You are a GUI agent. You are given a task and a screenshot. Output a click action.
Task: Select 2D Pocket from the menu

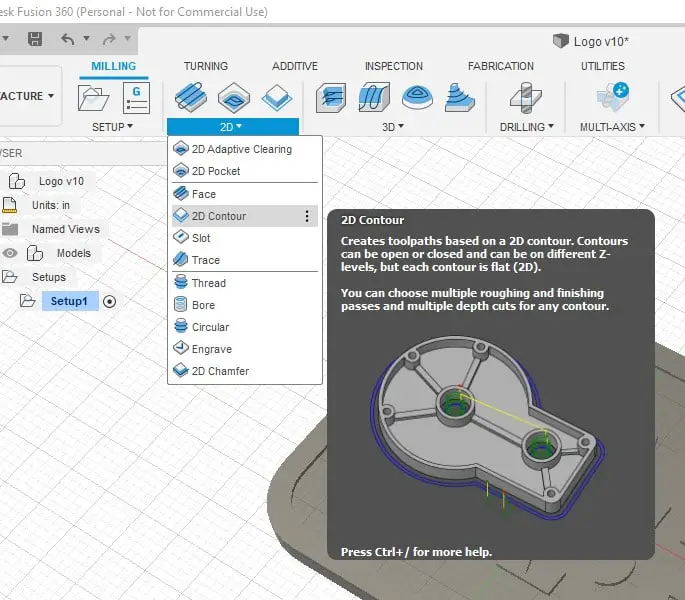pyautogui.click(x=245, y=171)
